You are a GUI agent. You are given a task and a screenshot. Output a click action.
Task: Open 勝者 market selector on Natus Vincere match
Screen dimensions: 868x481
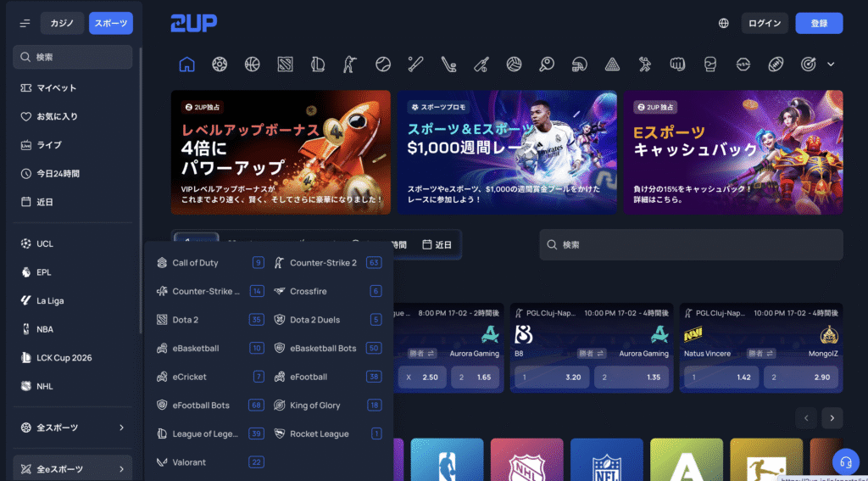click(760, 353)
